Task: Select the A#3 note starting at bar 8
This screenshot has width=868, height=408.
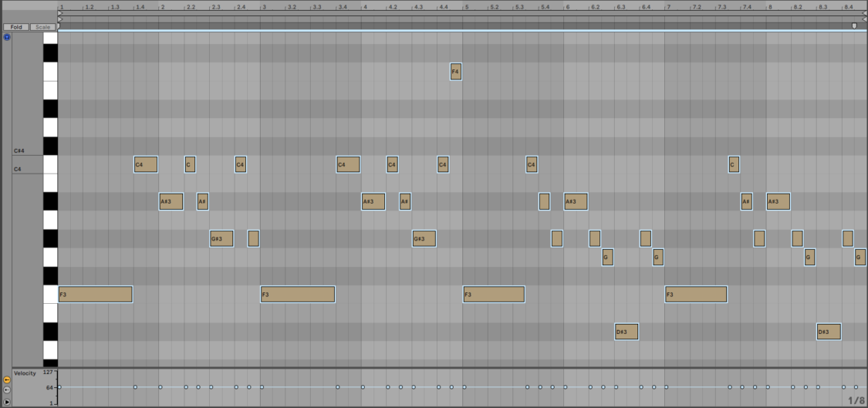Action: click(778, 201)
